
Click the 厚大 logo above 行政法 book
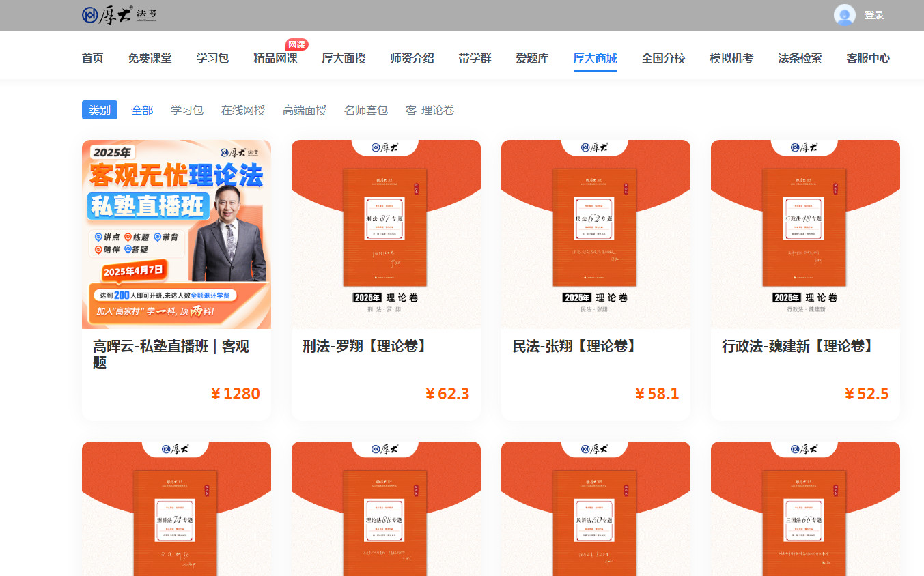(x=804, y=147)
